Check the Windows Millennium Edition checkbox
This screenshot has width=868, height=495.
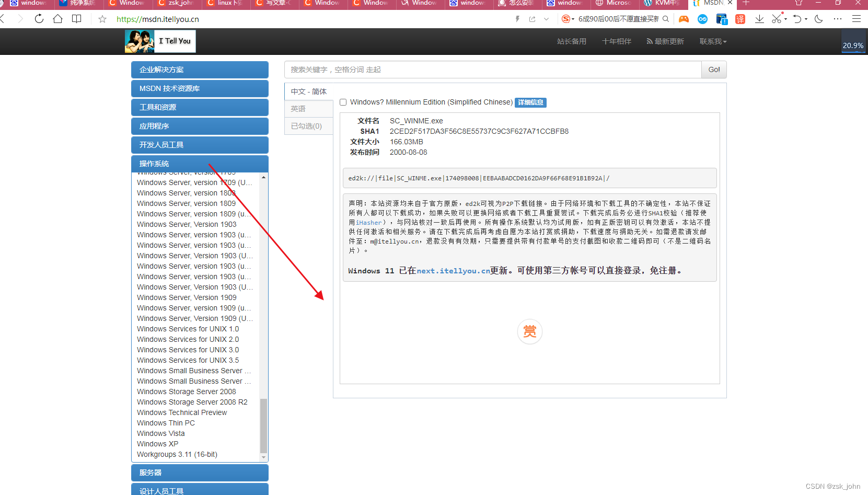[343, 102]
